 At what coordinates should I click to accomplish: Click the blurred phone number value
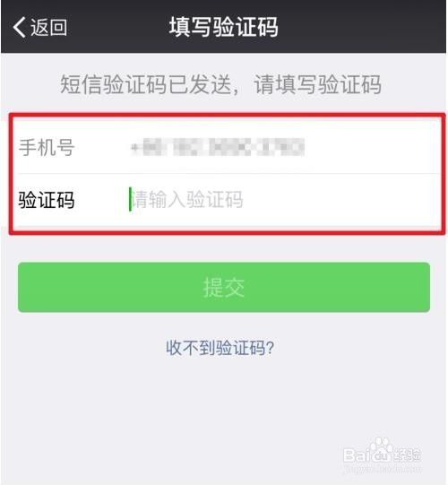218,147
